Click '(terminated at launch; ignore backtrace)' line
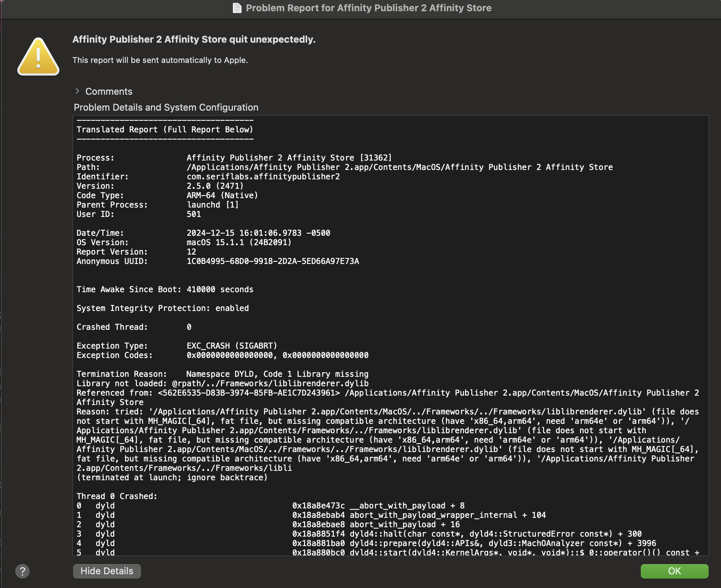Image resolution: width=721 pixels, height=588 pixels. point(172,477)
